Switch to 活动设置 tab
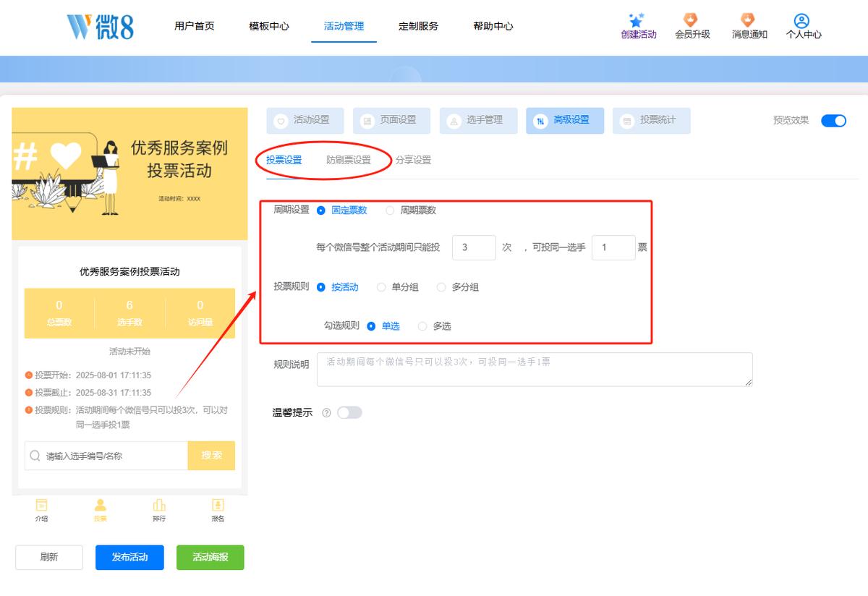The image size is (868, 596). coord(305,121)
